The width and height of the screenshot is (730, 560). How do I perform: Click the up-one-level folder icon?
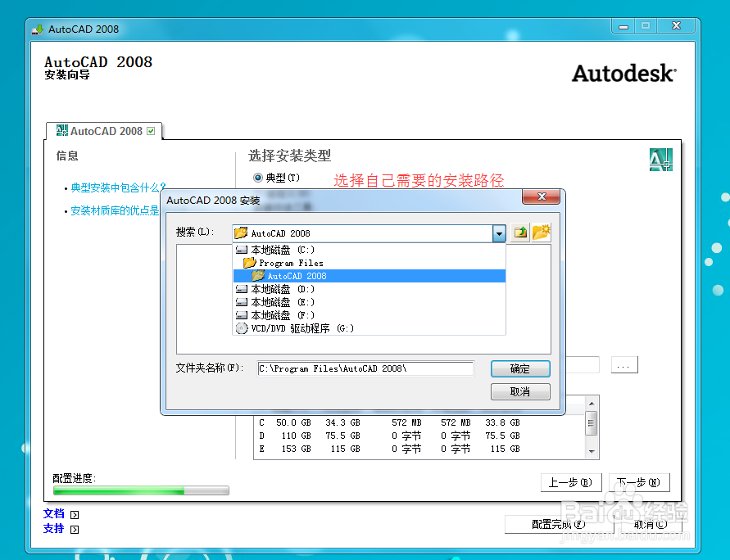(x=520, y=232)
